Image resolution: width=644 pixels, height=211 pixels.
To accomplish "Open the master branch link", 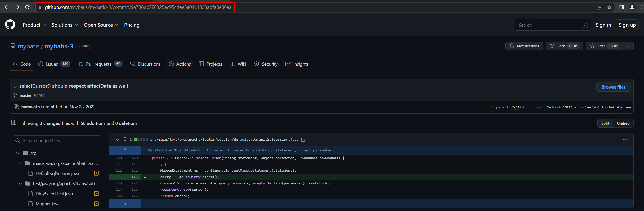I will click(25, 95).
